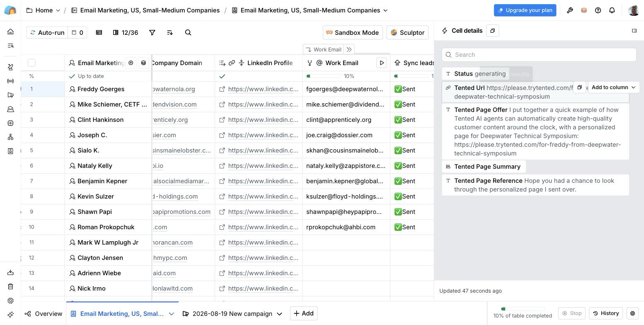Open the credits coin icon
This screenshot has width=644, height=325.
[584, 10]
